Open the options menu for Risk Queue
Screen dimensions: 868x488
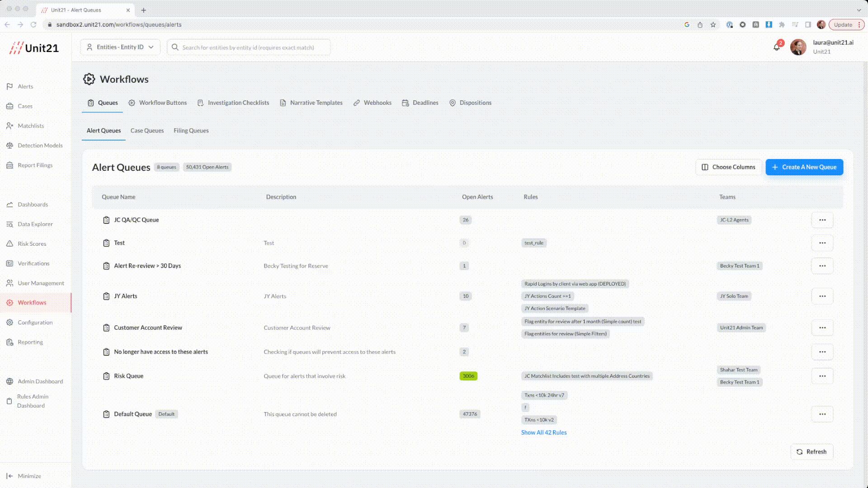[x=822, y=376]
